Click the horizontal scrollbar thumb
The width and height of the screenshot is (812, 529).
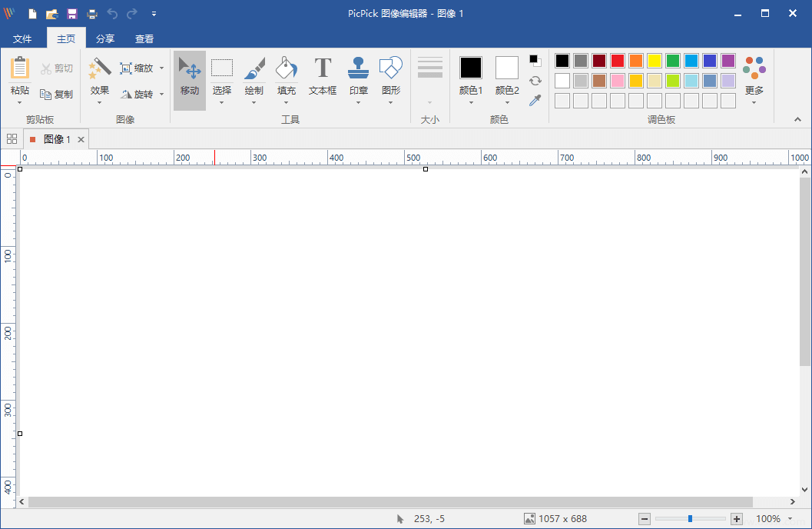pos(390,501)
